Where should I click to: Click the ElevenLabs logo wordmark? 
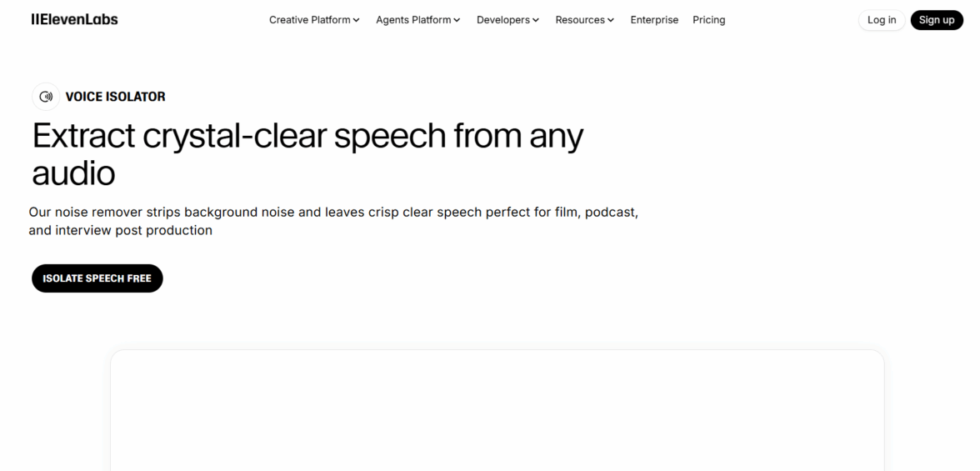pyautogui.click(x=79, y=19)
